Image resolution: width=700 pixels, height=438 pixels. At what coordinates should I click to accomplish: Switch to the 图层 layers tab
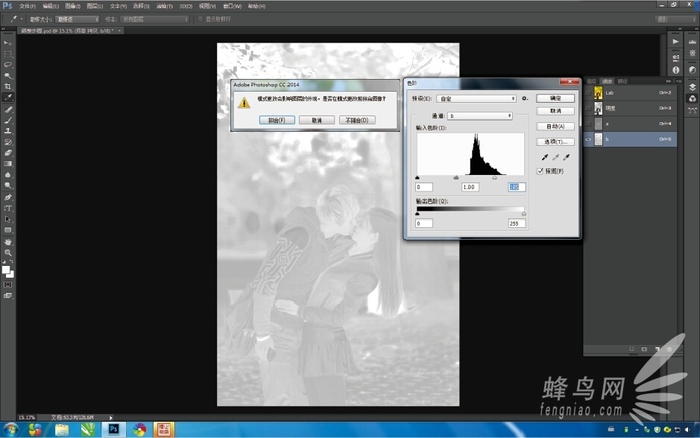(x=592, y=81)
